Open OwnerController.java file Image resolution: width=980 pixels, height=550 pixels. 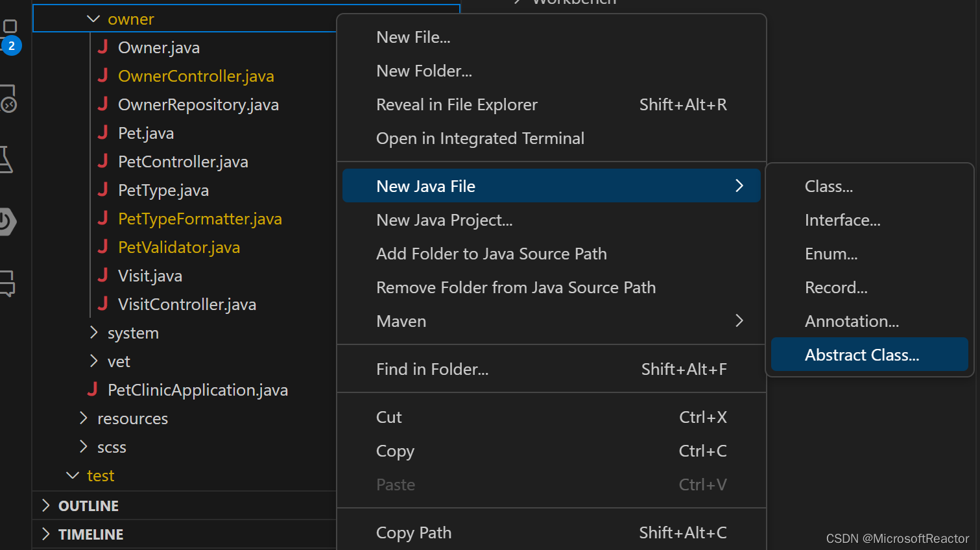[x=196, y=77]
